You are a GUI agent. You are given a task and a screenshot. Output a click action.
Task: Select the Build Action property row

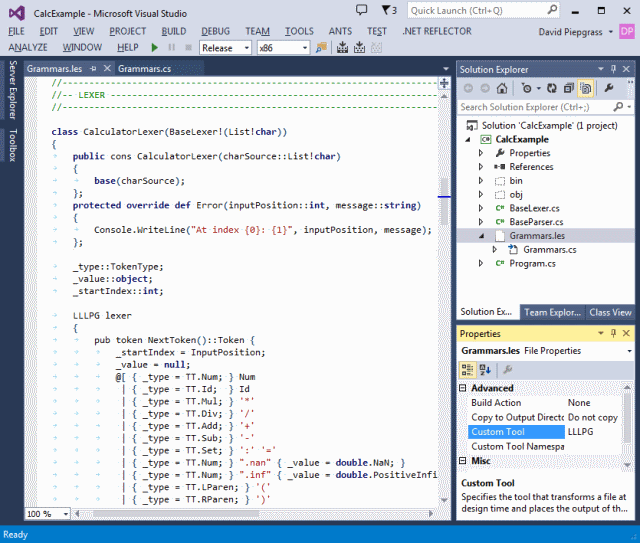point(546,403)
